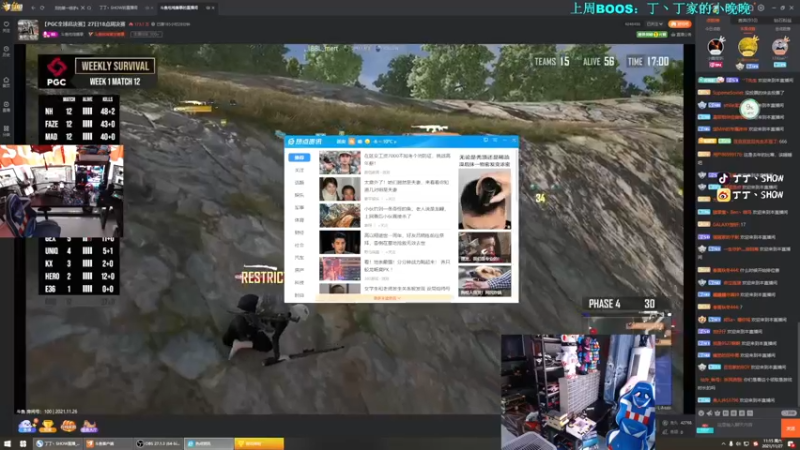Image resolution: width=800 pixels, height=450 pixels.
Task: Switch to the news app taskbar button
Action: point(209,444)
